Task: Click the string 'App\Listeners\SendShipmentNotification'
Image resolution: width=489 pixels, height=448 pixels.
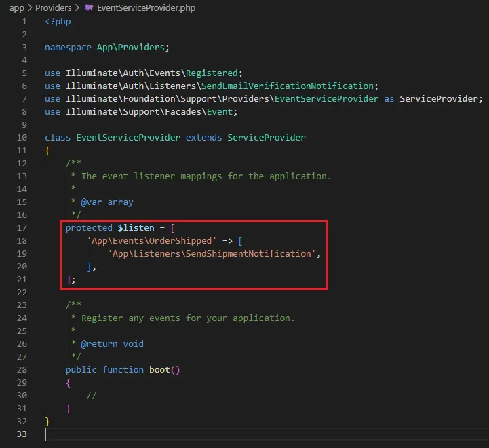Action: coord(212,254)
